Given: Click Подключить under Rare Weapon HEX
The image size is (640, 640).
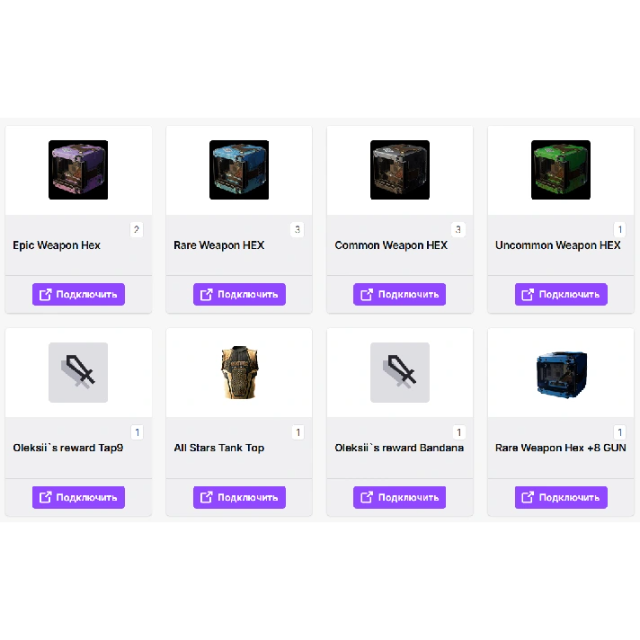Looking at the screenshot, I should pyautogui.click(x=239, y=294).
